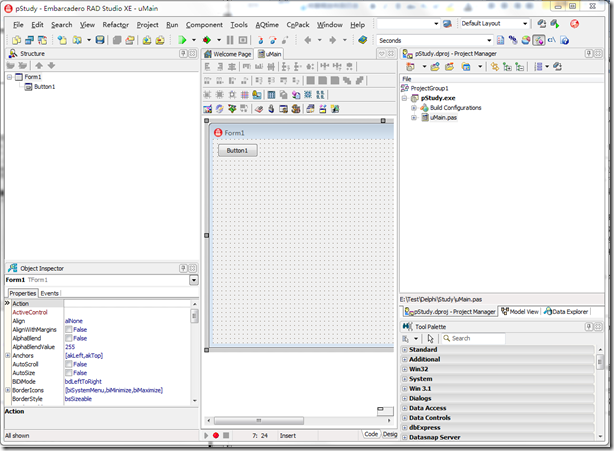The height and width of the screenshot is (451, 614).
Task: Expand the uMain.pas node
Action: click(x=414, y=117)
